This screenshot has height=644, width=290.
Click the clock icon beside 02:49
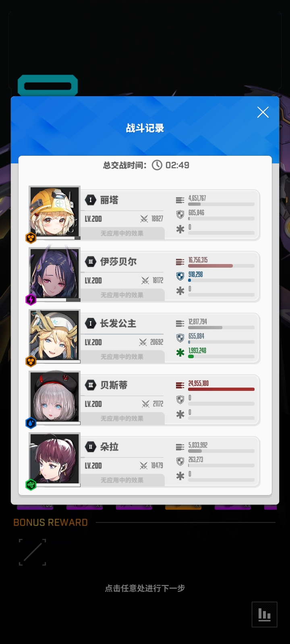point(157,165)
